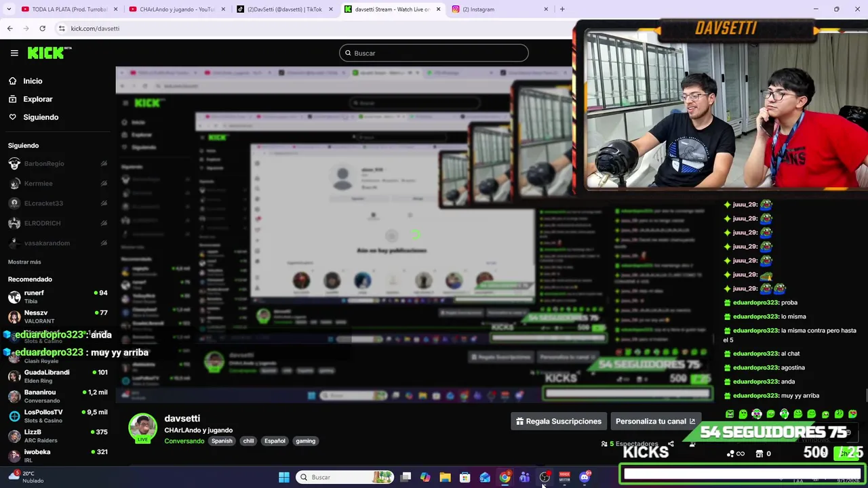
Task: Click BarbonRegio's offline status icon
Action: (x=104, y=163)
